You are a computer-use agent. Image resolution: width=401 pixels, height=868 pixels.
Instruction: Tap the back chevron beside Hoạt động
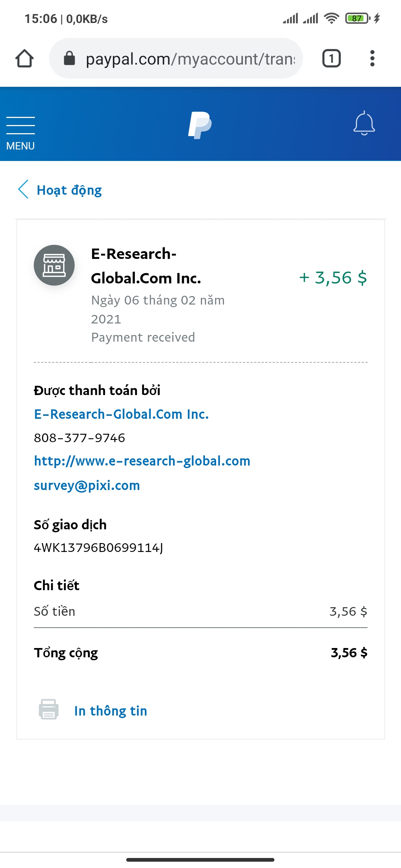click(23, 190)
